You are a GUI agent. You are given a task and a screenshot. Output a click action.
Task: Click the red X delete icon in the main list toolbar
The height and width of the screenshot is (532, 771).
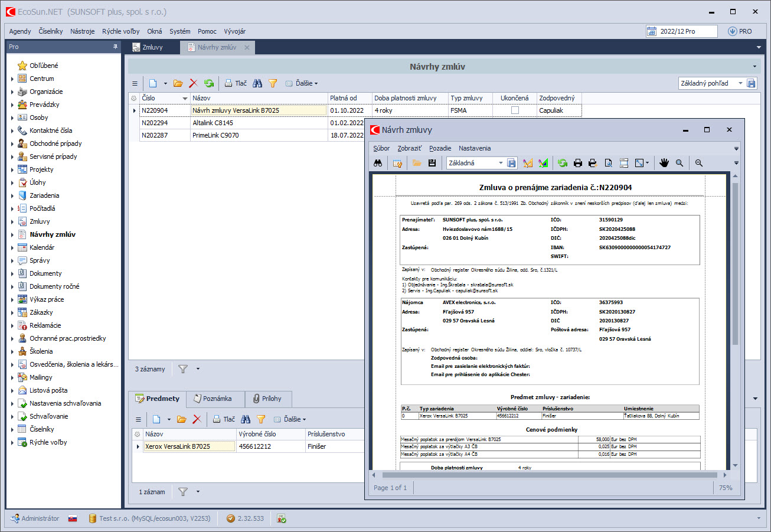pyautogui.click(x=192, y=84)
